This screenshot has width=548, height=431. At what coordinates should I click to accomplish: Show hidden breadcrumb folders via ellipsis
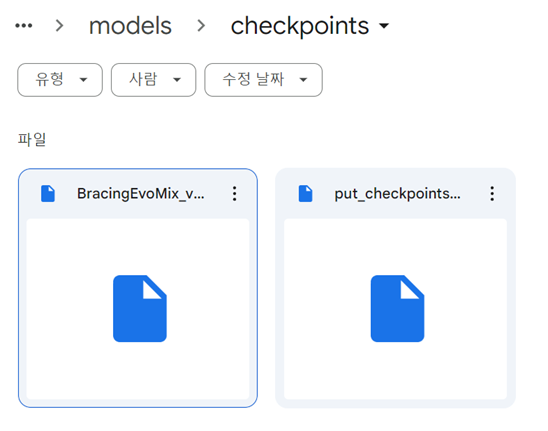24,26
